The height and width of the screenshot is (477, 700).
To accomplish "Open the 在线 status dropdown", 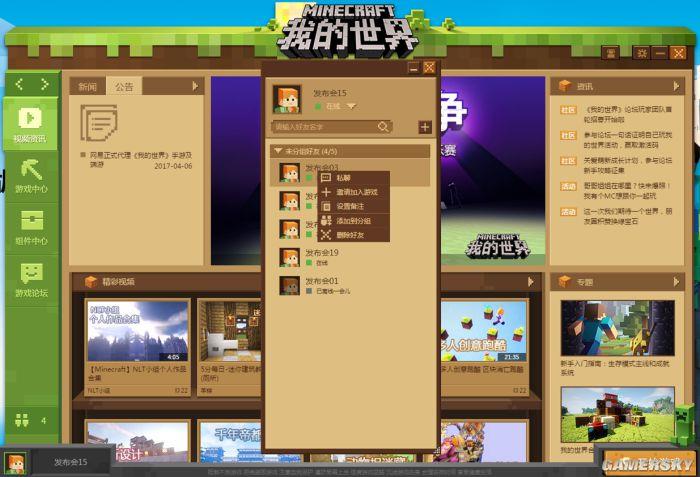I will (351, 106).
